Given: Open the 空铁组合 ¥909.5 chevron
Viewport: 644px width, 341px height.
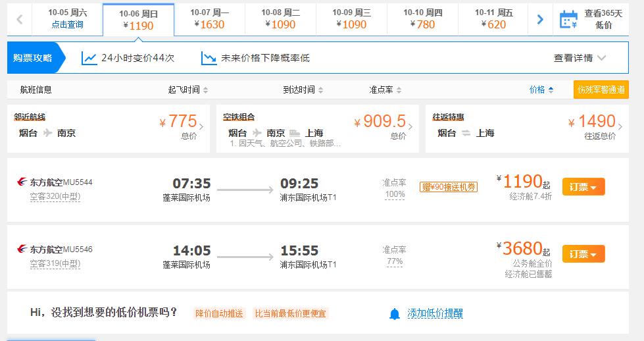Looking at the screenshot, I should (x=410, y=126).
